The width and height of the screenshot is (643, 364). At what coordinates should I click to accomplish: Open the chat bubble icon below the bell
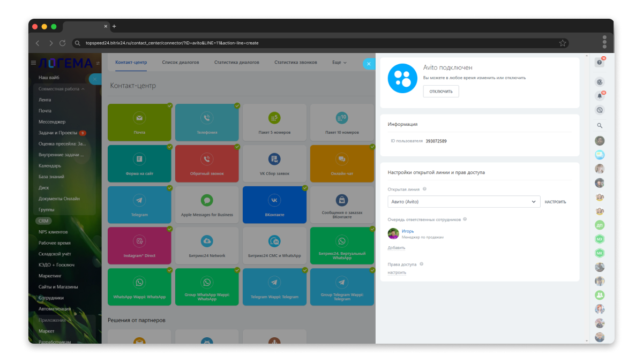600,110
